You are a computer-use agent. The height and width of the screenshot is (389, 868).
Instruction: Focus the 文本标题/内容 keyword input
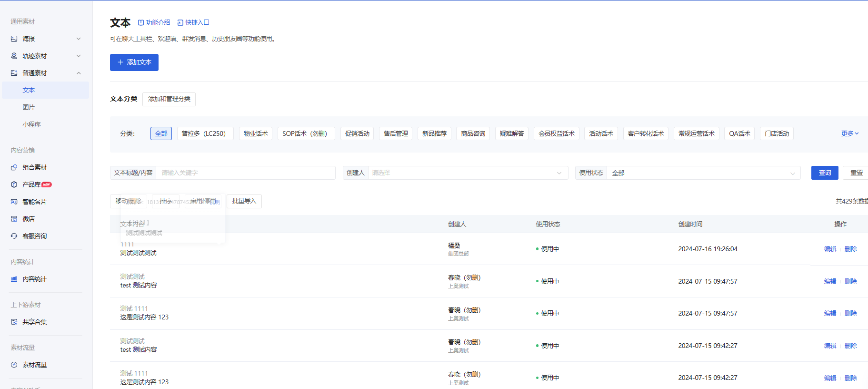click(x=246, y=173)
